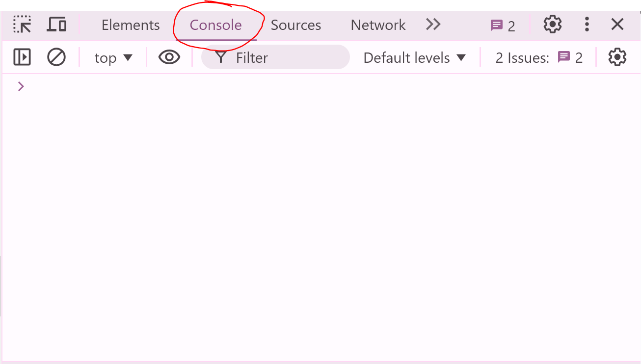This screenshot has height=364, width=641.
Task: Clear the console messages
Action: coord(56,57)
